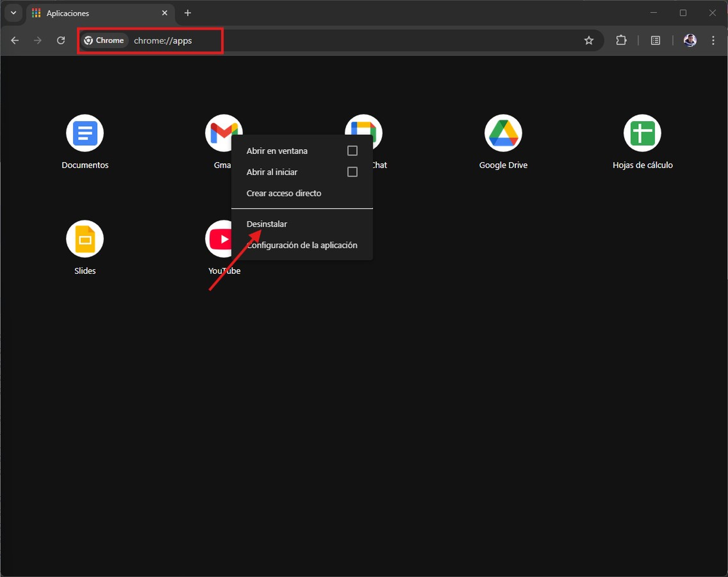728x577 pixels.
Task: Open a new tab
Action: [188, 13]
